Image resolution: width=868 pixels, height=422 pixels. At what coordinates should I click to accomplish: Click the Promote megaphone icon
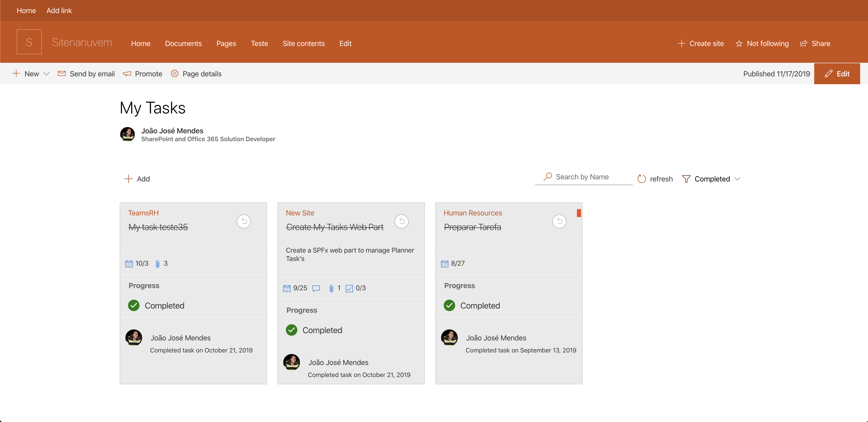coord(127,73)
